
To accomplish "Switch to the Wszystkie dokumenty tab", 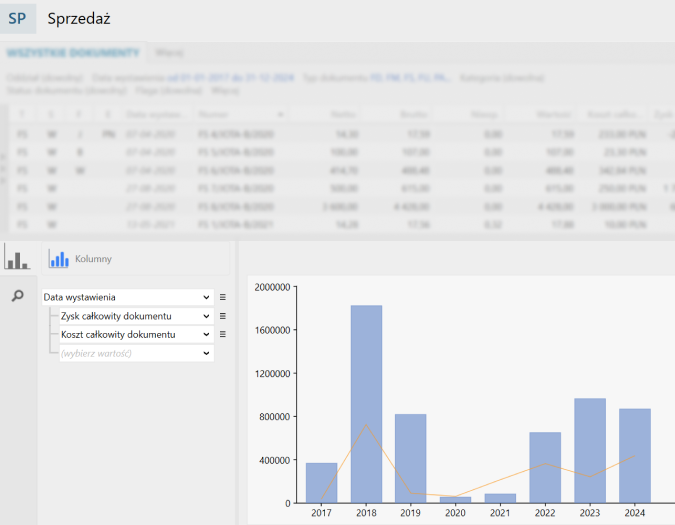I will tap(72, 52).
